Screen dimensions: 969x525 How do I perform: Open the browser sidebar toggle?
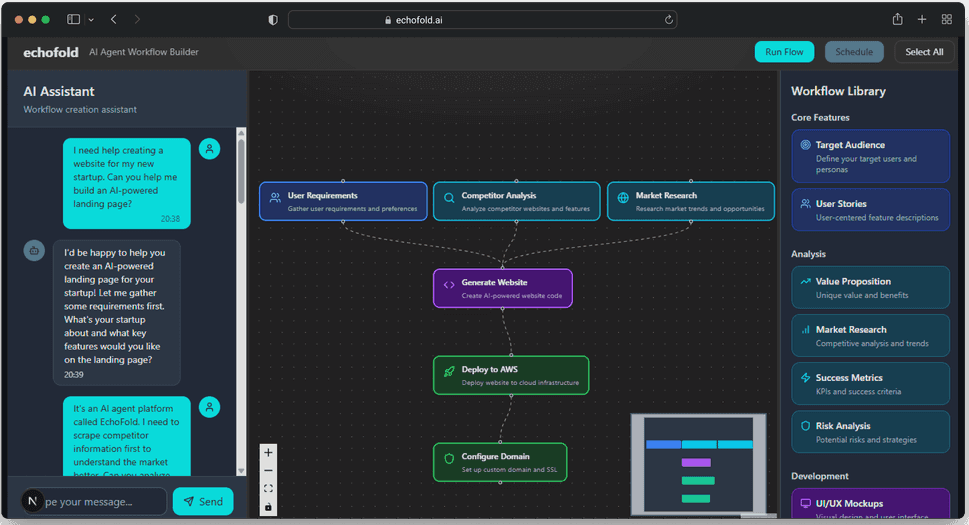(x=74, y=20)
